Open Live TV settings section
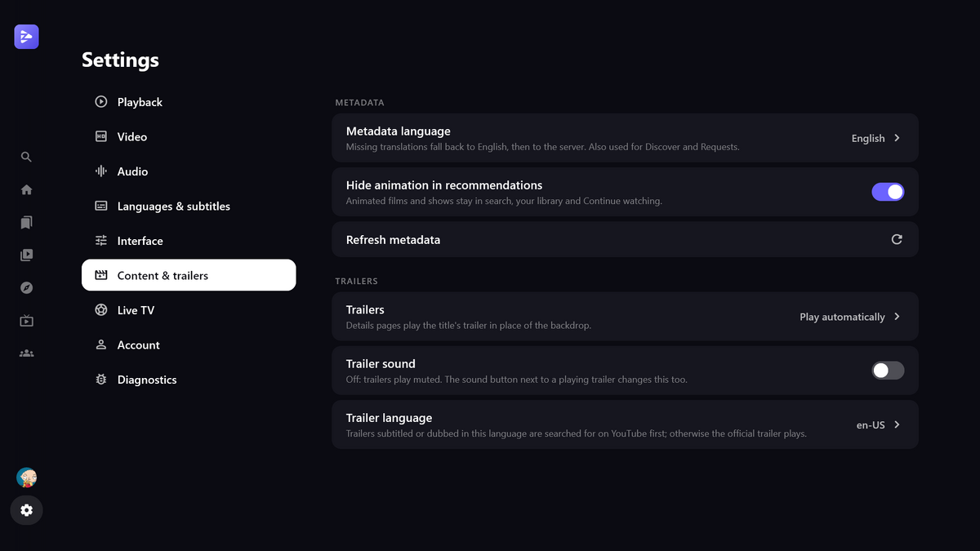 pyautogui.click(x=189, y=310)
